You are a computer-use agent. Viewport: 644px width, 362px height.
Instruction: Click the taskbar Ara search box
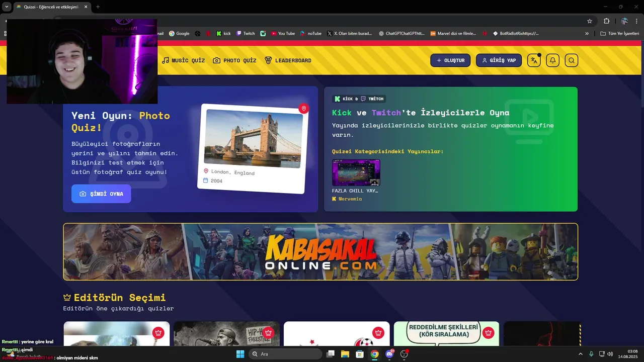click(286, 354)
